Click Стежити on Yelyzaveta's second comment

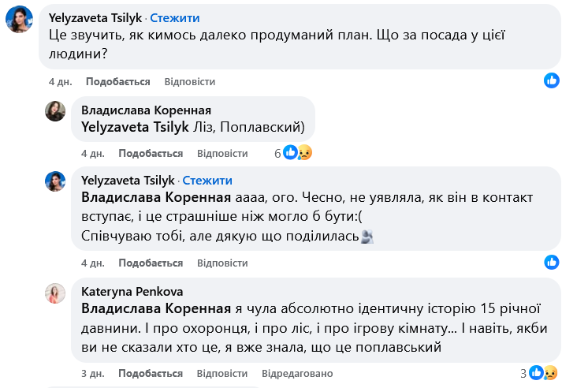tap(208, 180)
